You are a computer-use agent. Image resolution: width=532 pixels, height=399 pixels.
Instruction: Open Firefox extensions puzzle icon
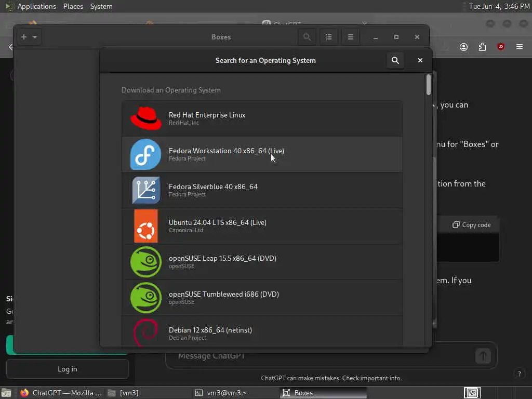[x=482, y=47]
